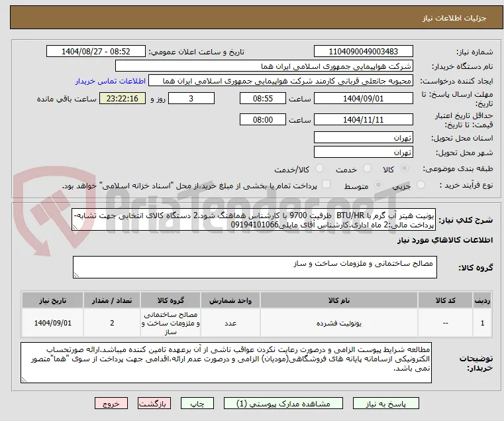This screenshot has width=504, height=421.
Task: Click the quantity cell showing 2
Action: 112,323
